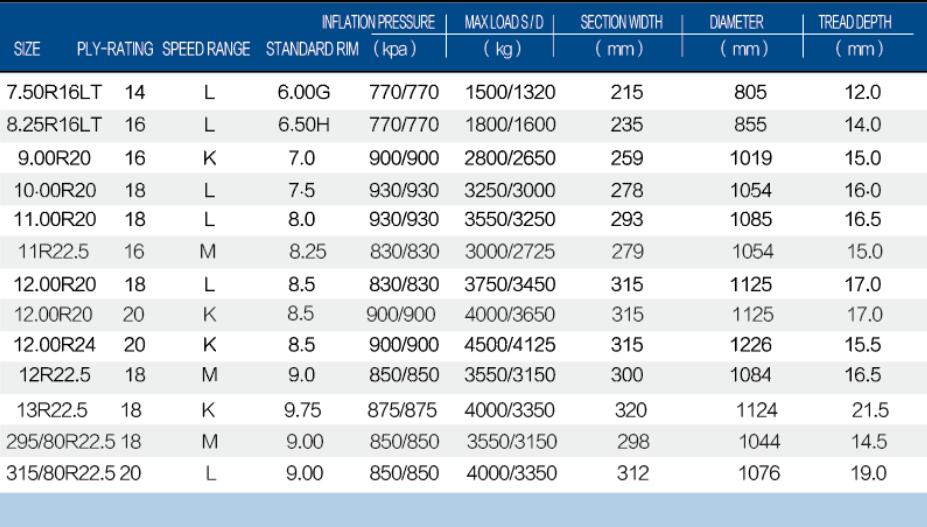Select the PLY-RATING column header
The width and height of the screenshot is (927, 527).
pos(115,50)
